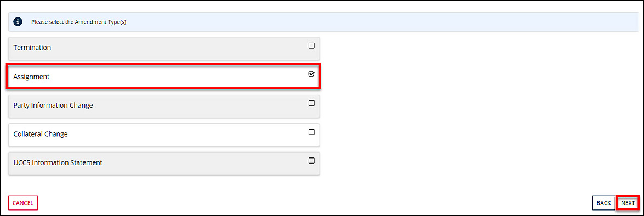Uncheck the Assignment checkbox
Screen dimensions: 644x216
coord(311,74)
